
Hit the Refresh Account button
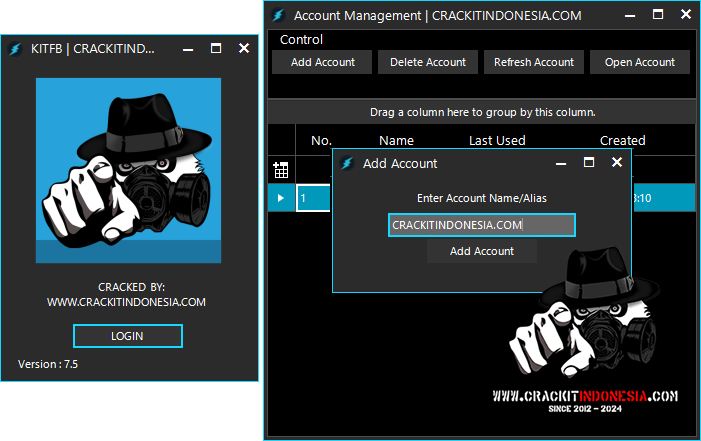[x=534, y=62]
